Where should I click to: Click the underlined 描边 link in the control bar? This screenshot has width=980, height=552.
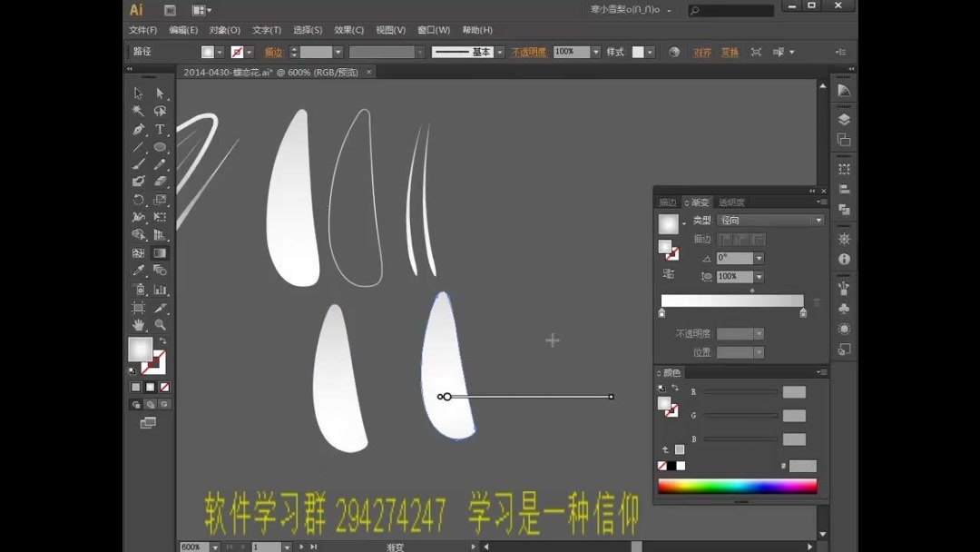coord(274,52)
